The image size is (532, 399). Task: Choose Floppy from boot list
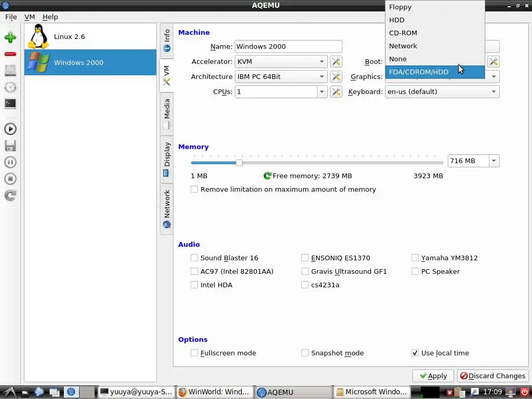click(435, 7)
